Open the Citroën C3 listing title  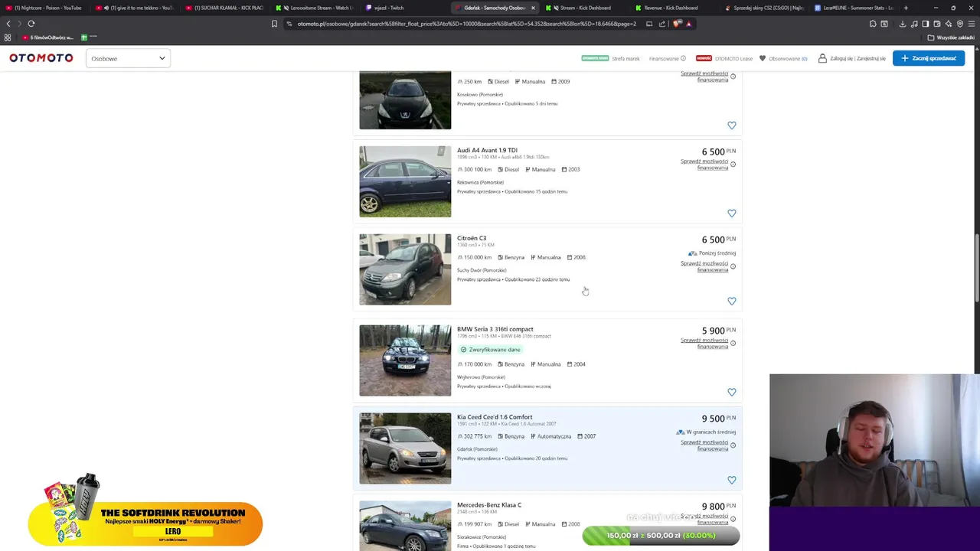point(472,238)
